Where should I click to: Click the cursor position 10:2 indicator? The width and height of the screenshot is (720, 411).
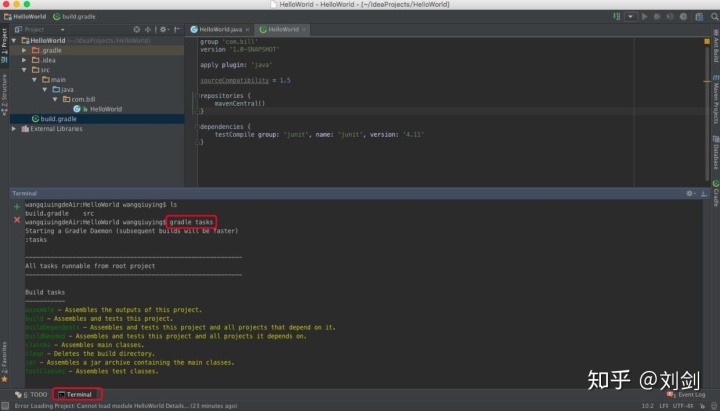(x=647, y=406)
